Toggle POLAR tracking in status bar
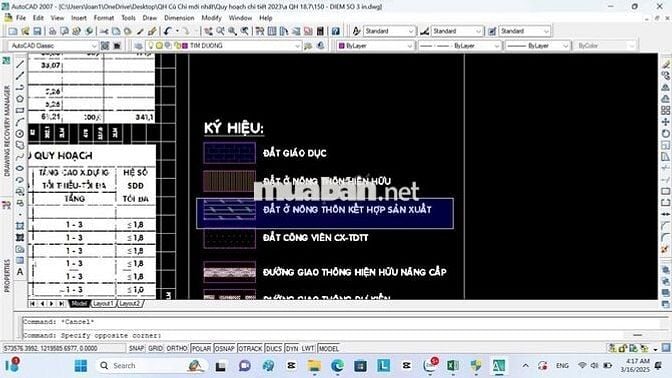 tap(201, 348)
